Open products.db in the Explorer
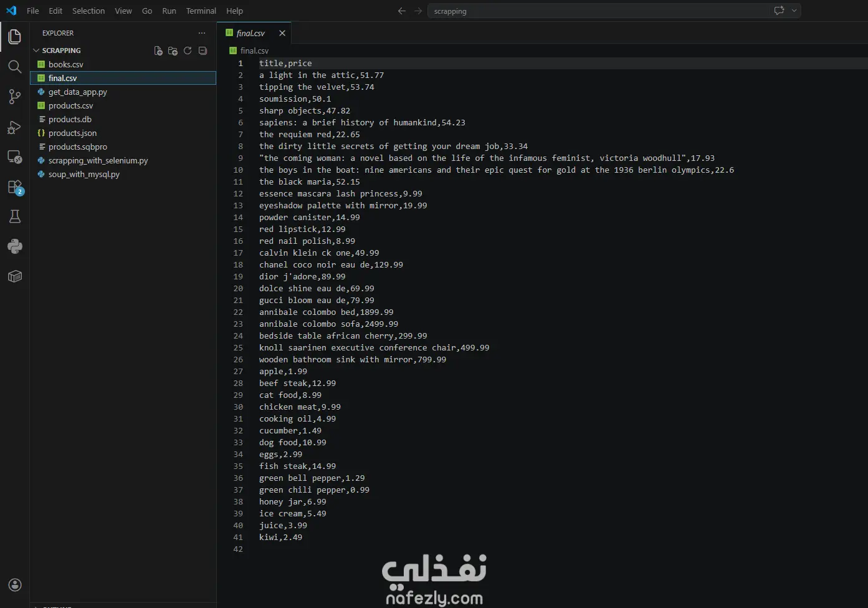Image resolution: width=868 pixels, height=608 pixels. (123, 119)
